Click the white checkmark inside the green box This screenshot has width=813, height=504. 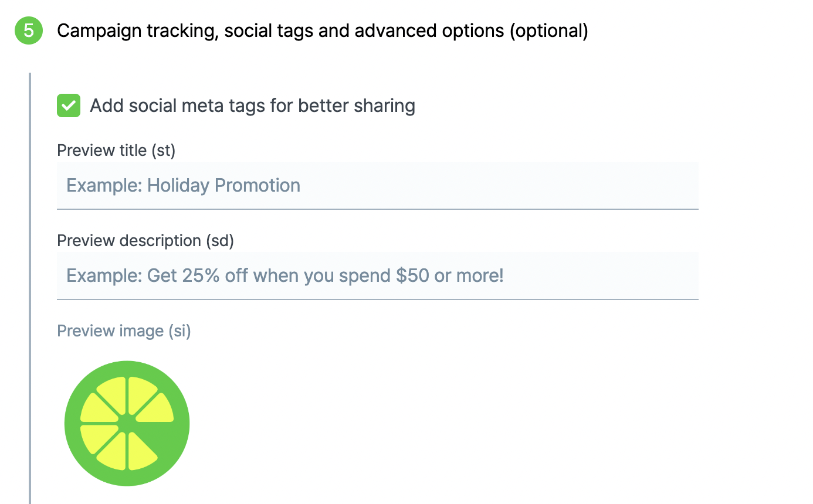click(x=69, y=106)
